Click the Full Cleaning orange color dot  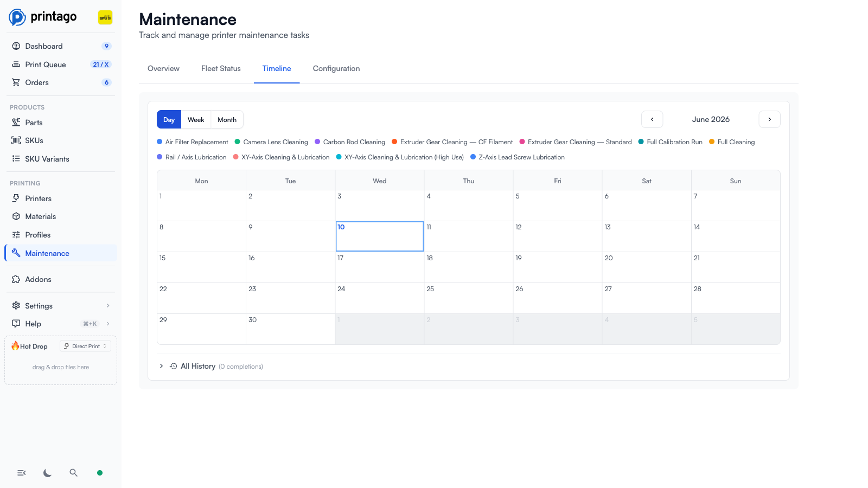coord(712,142)
